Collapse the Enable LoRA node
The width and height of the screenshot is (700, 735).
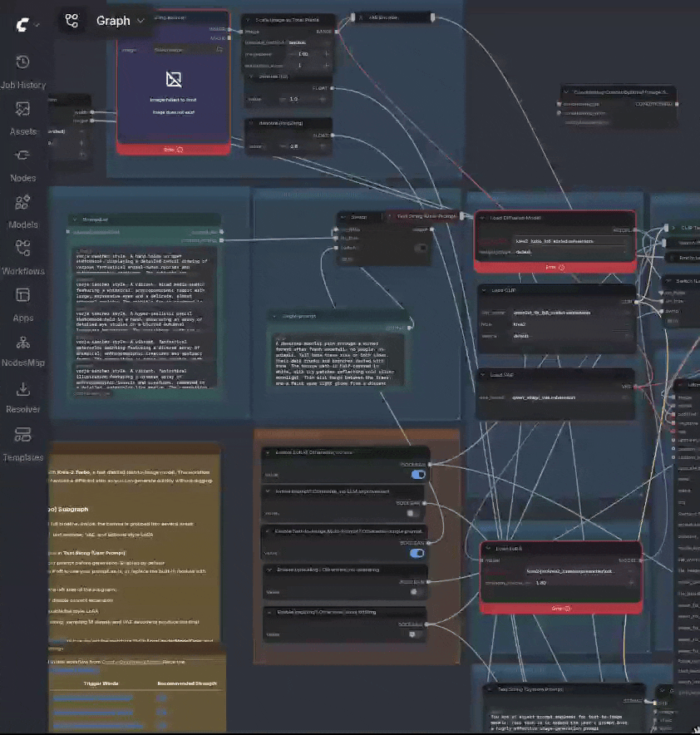coord(268,452)
